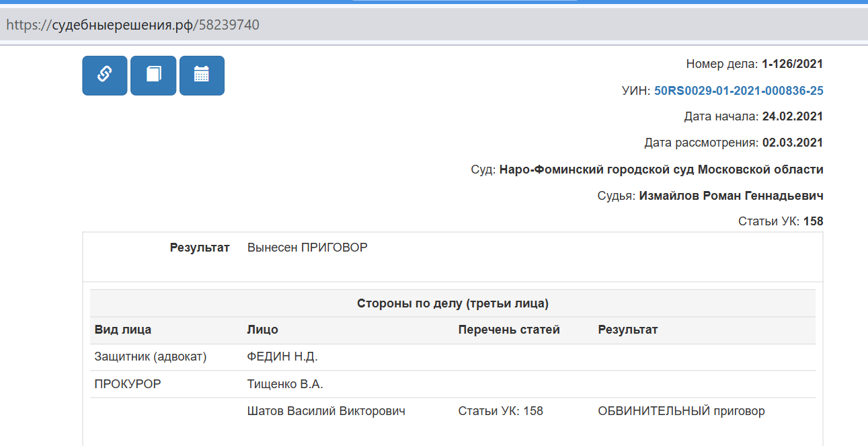Click the Лицо column header
The height and width of the screenshot is (446, 868).
pyautogui.click(x=263, y=330)
